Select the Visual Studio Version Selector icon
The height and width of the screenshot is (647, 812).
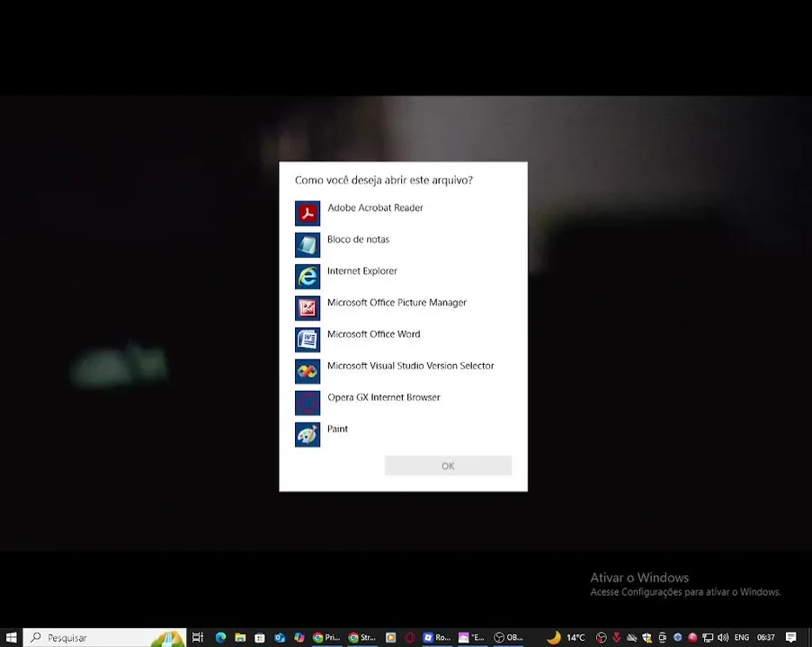click(308, 371)
